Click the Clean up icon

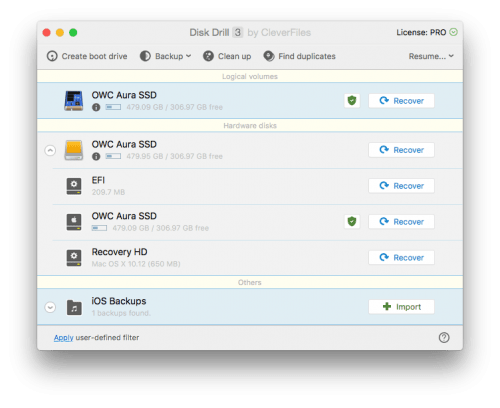pos(208,56)
